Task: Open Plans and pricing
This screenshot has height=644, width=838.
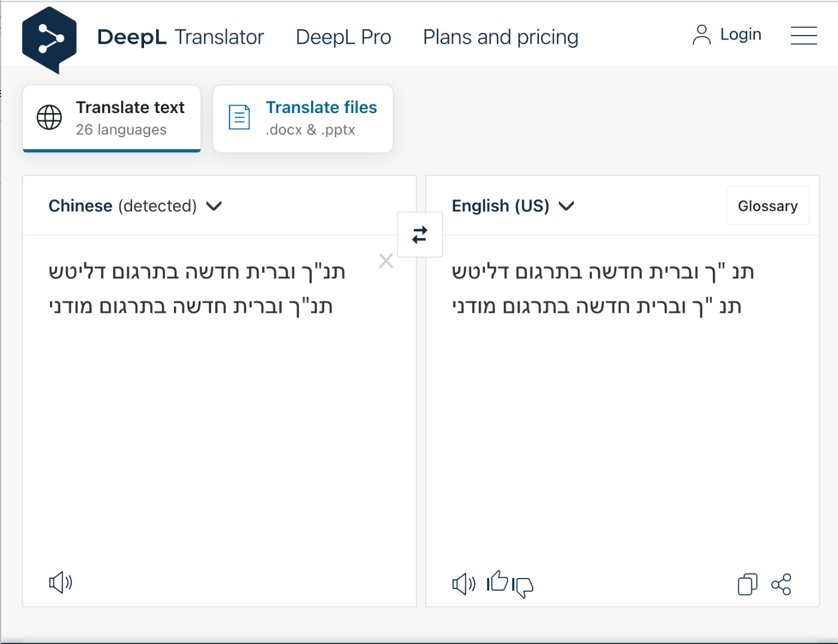Action: (x=501, y=37)
